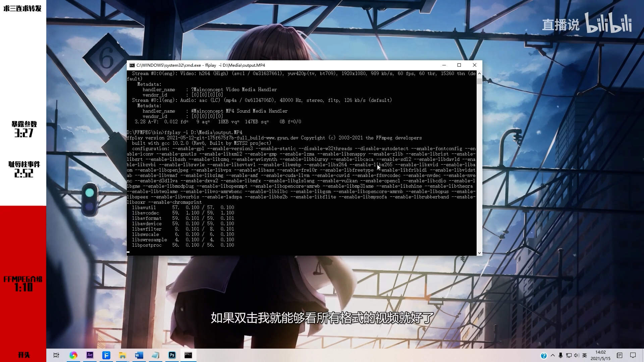
Task: Click the cmd terminal taskbar icon
Action: tap(188, 355)
